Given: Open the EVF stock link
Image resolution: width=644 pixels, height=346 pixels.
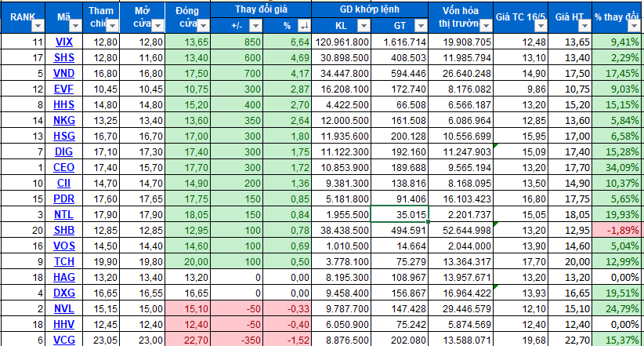Looking at the screenshot, I should pyautogui.click(x=64, y=89).
